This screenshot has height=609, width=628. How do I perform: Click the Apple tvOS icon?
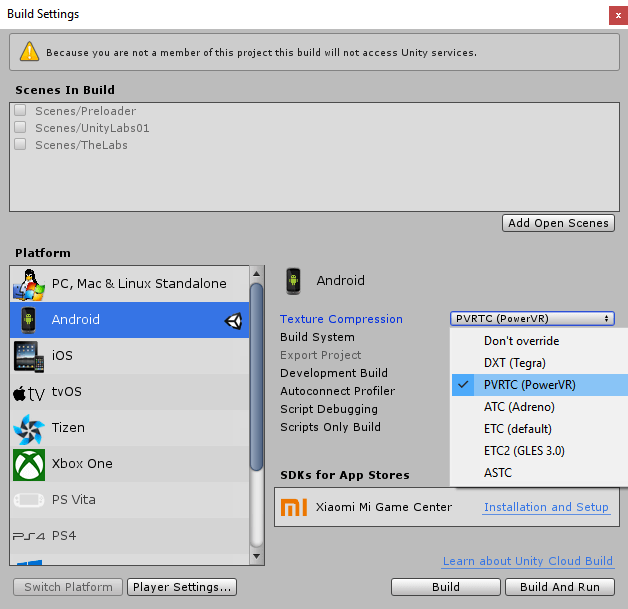pos(28,393)
